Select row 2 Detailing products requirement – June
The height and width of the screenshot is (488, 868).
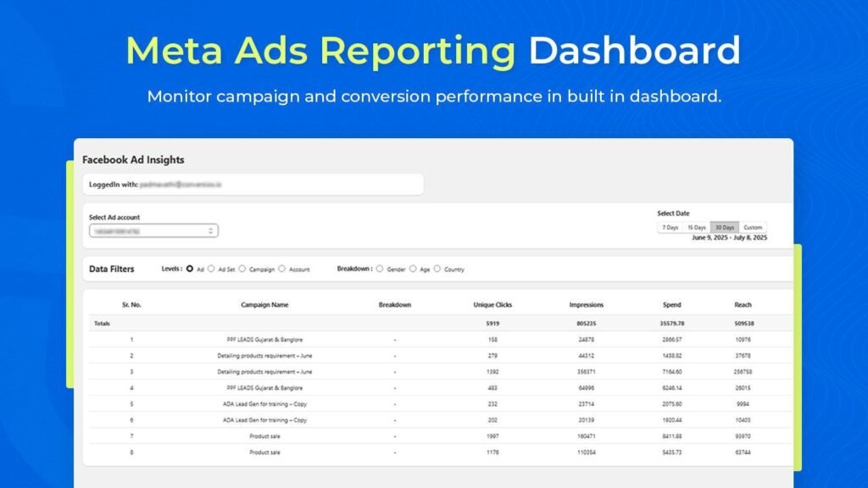tap(440, 356)
